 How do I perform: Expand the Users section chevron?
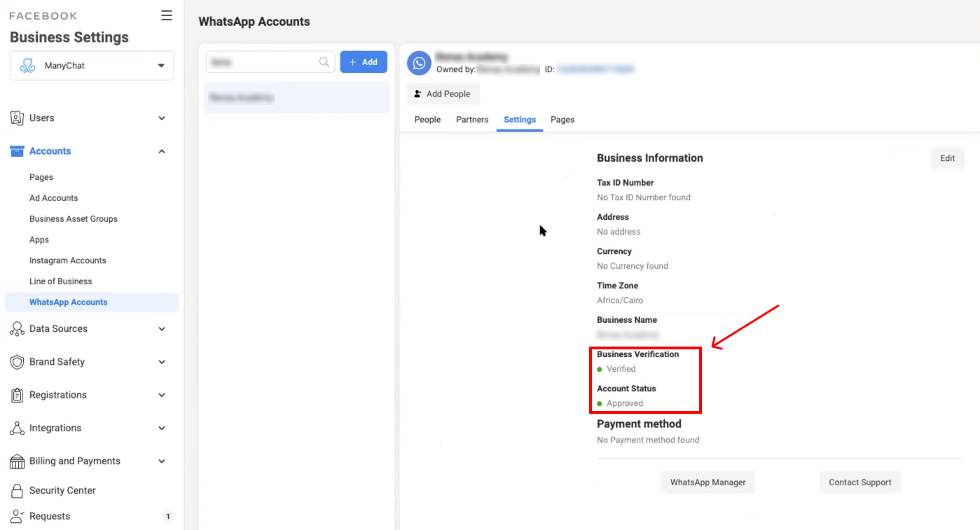click(162, 118)
